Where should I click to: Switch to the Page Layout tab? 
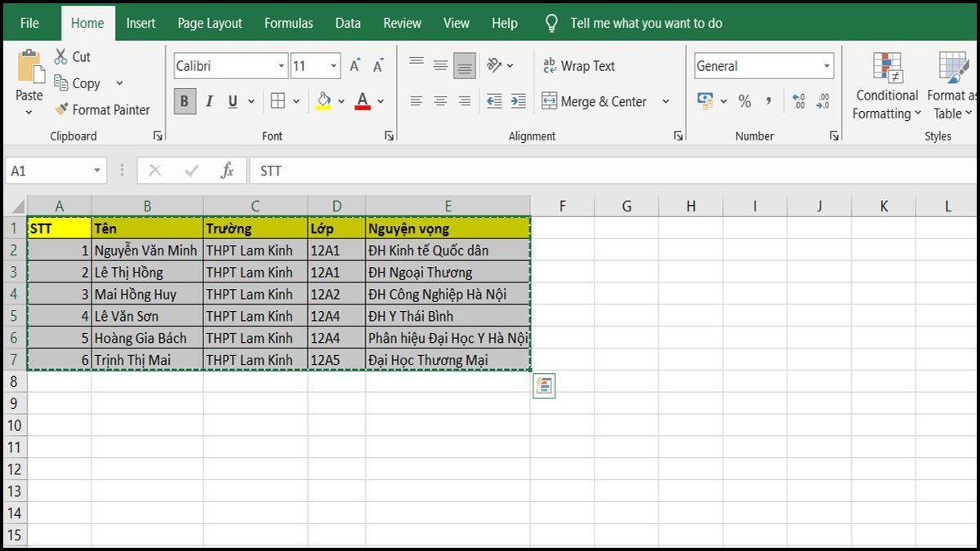point(210,23)
